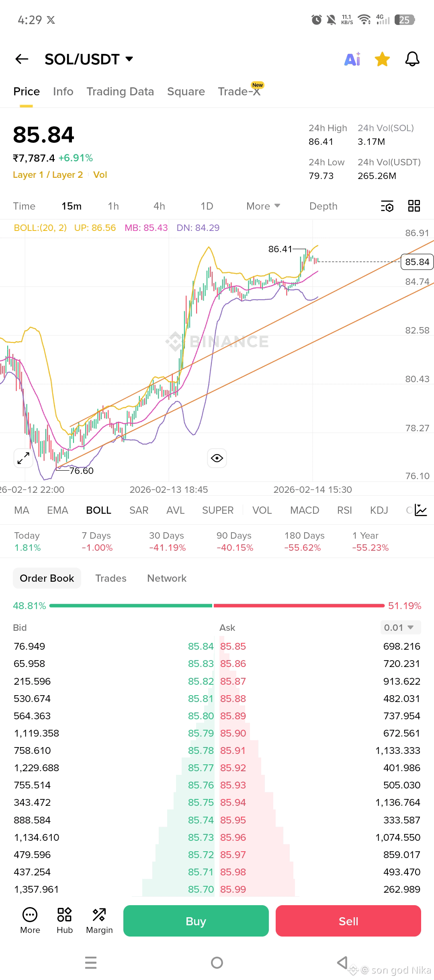The height and width of the screenshot is (980, 434).
Task: Enable the SUPER indicator
Action: (218, 510)
